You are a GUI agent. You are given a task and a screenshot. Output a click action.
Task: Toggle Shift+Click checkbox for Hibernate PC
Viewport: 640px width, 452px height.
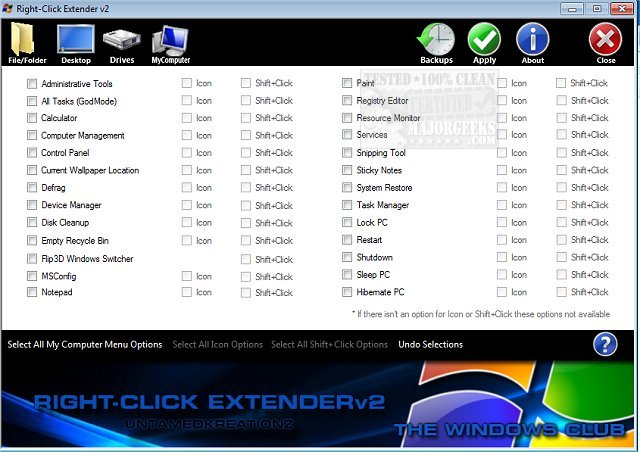(562, 292)
